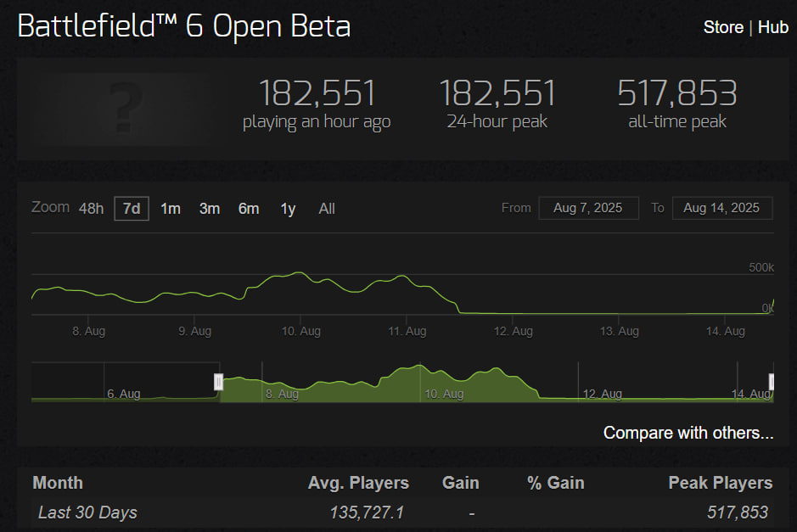Click the Battlefield 6 Open Beta title
797x532 pixels.
[184, 26]
